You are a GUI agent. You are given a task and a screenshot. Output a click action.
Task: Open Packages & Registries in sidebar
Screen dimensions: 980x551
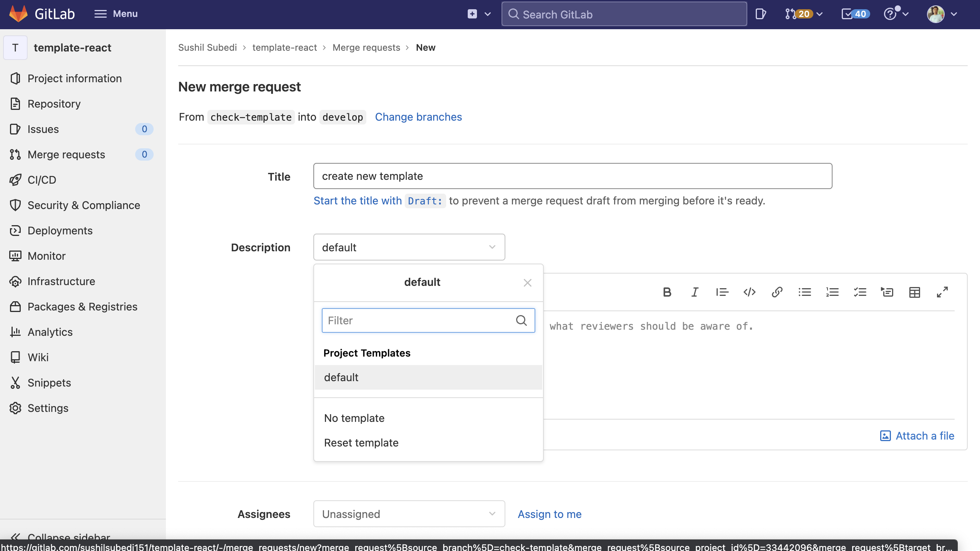coord(81,307)
